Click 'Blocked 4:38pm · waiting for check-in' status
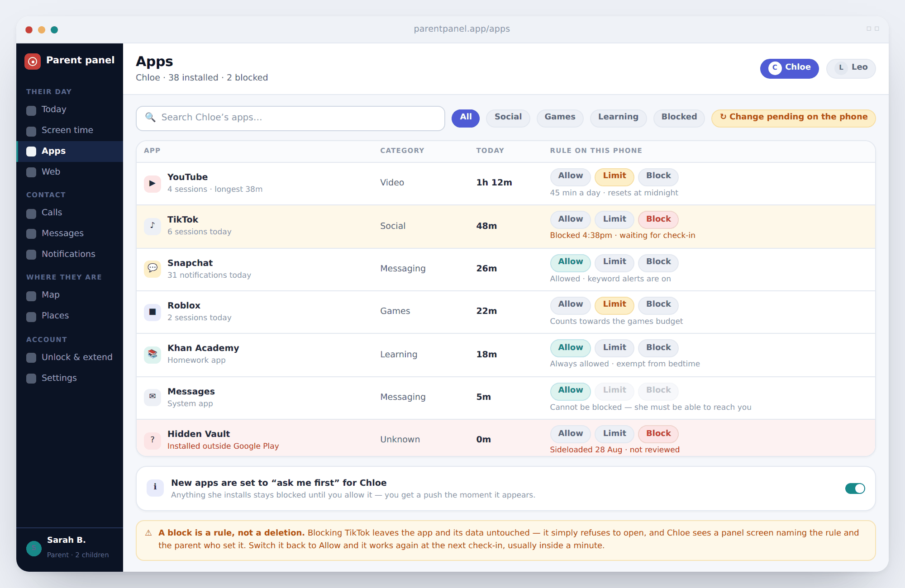905x588 pixels. pos(623,236)
